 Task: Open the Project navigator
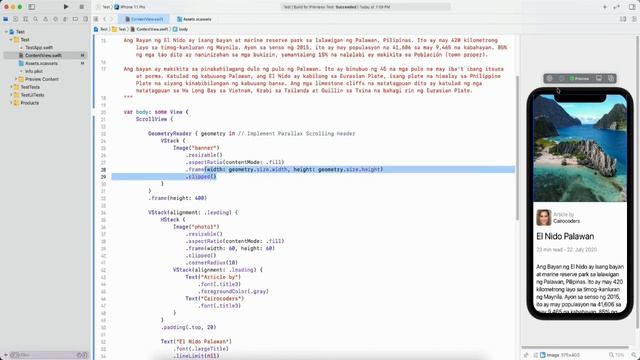pyautogui.click(x=6, y=19)
